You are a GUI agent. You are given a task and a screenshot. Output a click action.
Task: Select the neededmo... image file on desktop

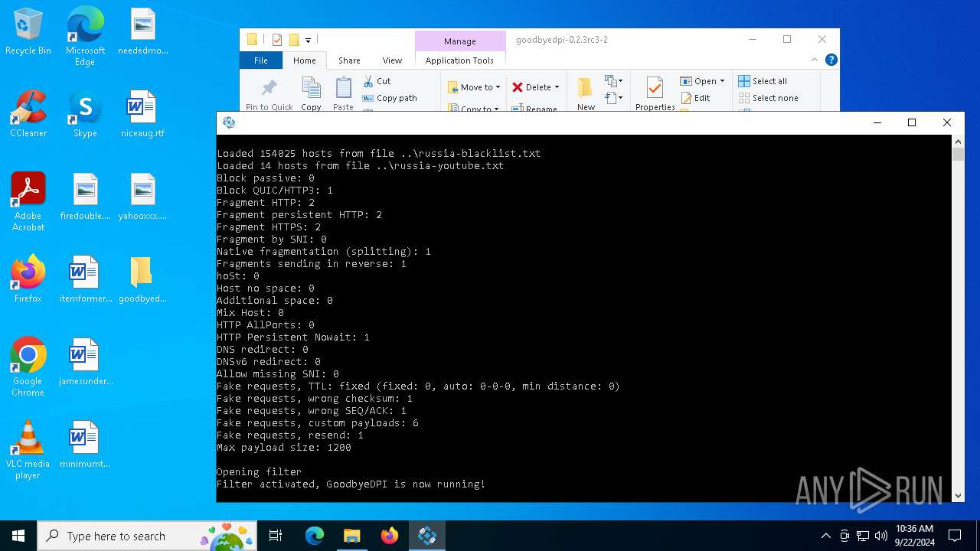[142, 32]
